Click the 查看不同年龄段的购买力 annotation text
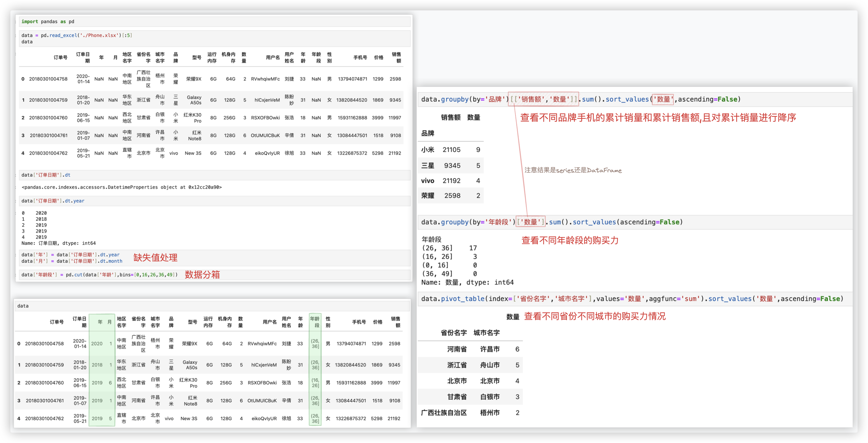The image size is (868, 443). tap(570, 240)
